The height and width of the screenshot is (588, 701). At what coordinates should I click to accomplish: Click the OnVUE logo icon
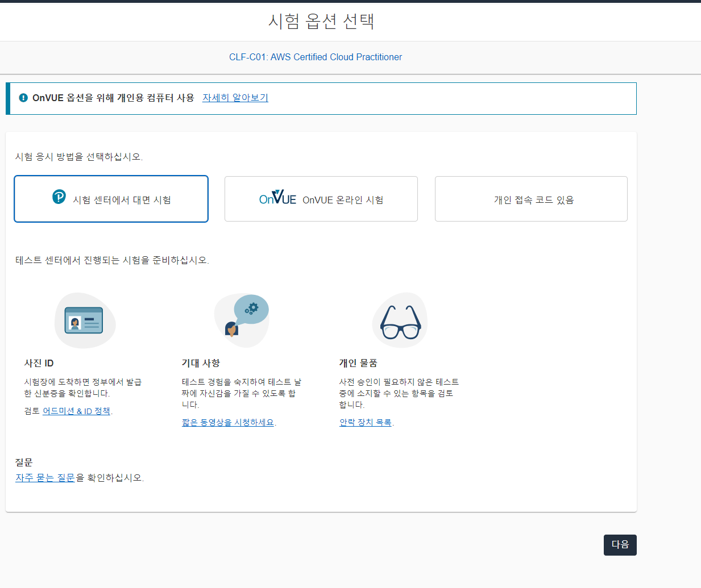point(277,197)
